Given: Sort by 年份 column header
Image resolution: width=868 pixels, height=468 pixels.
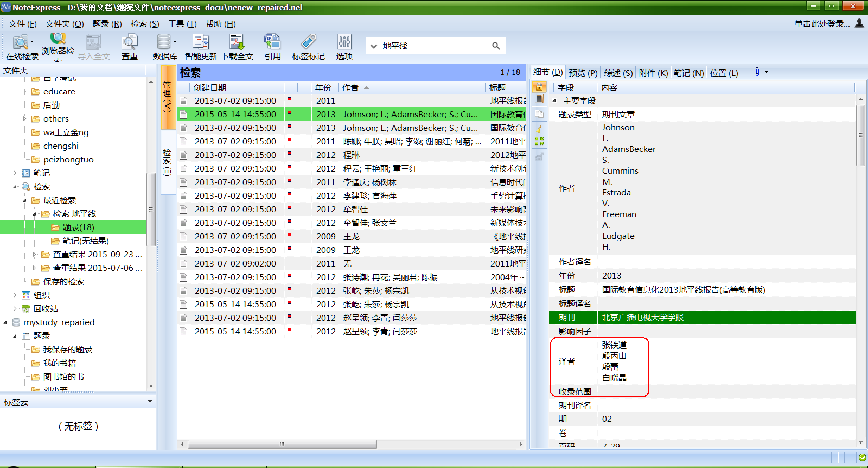Looking at the screenshot, I should (x=324, y=87).
